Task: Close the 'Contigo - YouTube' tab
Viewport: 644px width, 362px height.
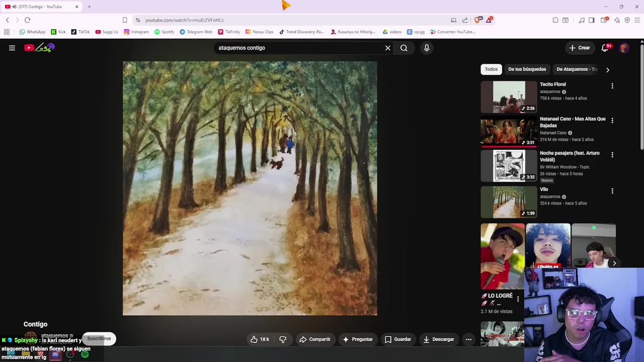Action: (x=77, y=7)
